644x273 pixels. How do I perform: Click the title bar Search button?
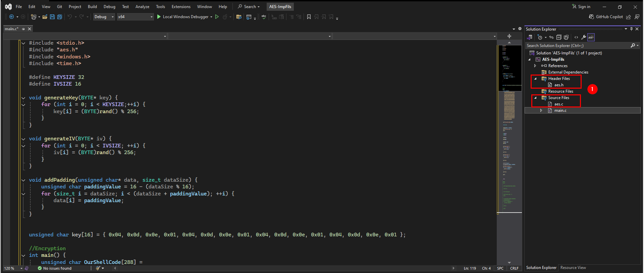click(249, 7)
